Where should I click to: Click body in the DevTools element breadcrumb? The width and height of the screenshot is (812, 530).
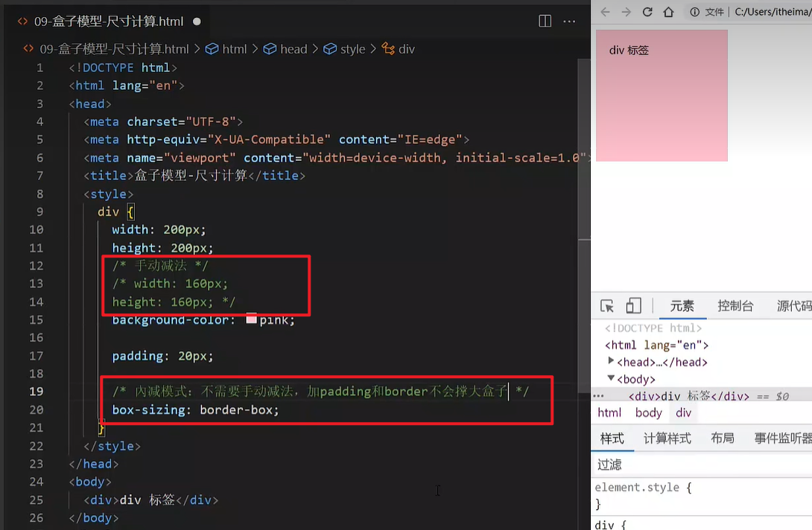(648, 413)
